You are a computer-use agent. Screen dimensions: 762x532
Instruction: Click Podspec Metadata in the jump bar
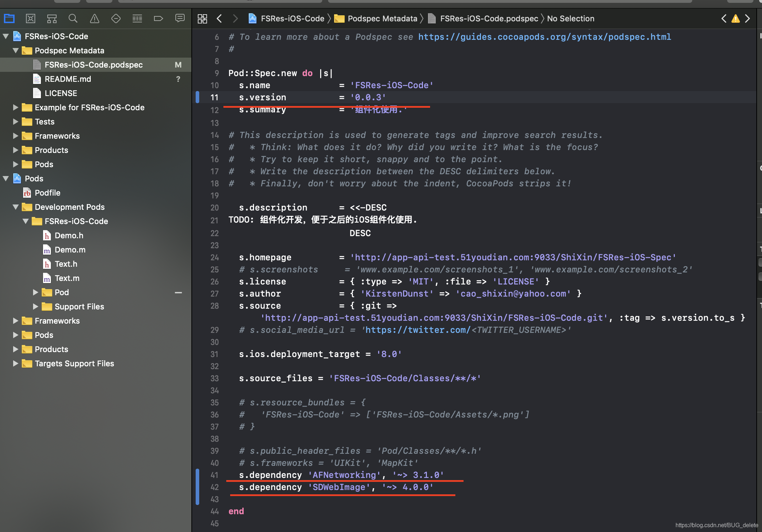[x=382, y=18]
